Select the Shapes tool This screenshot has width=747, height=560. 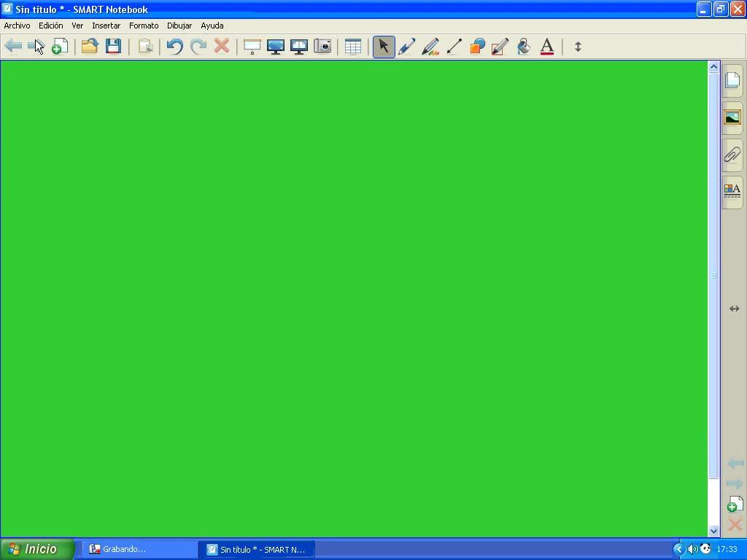[477, 46]
